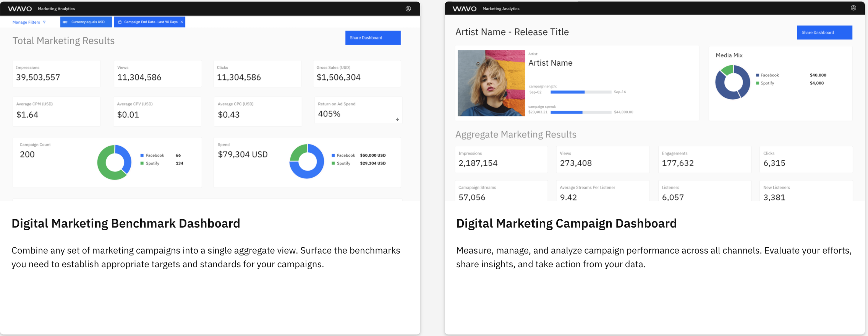The width and height of the screenshot is (868, 336).
Task: Click Facebook legend swatch in Media Mix
Action: (758, 75)
